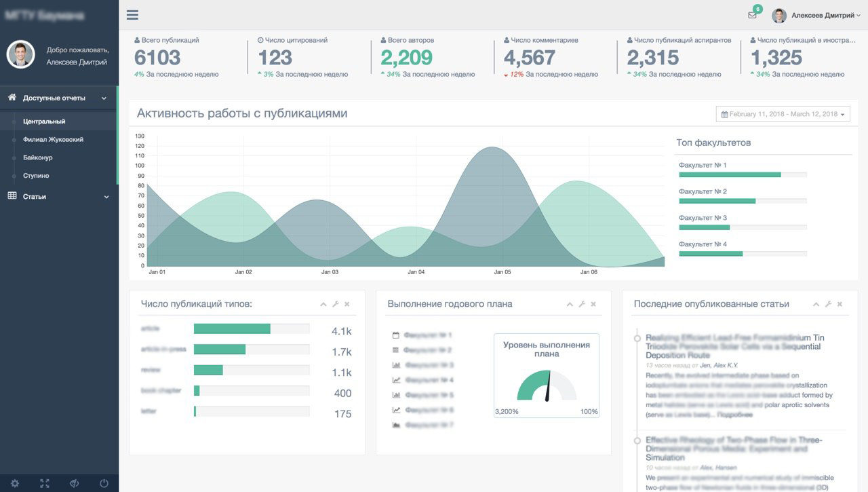
Task: Click the user icon beside Всего авторов
Action: 384,41
